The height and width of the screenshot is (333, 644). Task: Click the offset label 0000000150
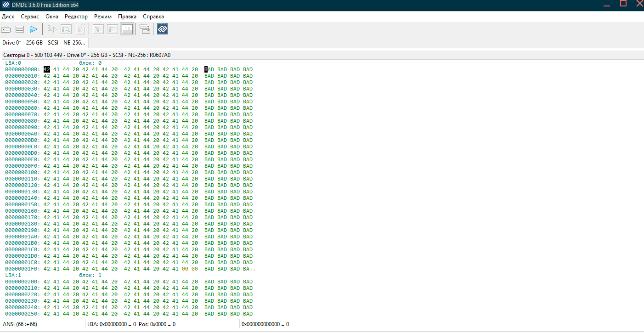point(23,204)
